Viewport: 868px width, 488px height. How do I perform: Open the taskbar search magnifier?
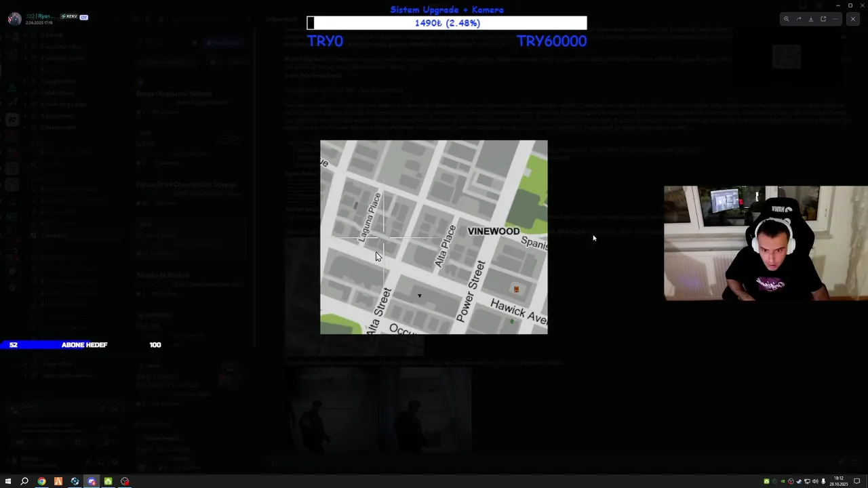point(24,481)
